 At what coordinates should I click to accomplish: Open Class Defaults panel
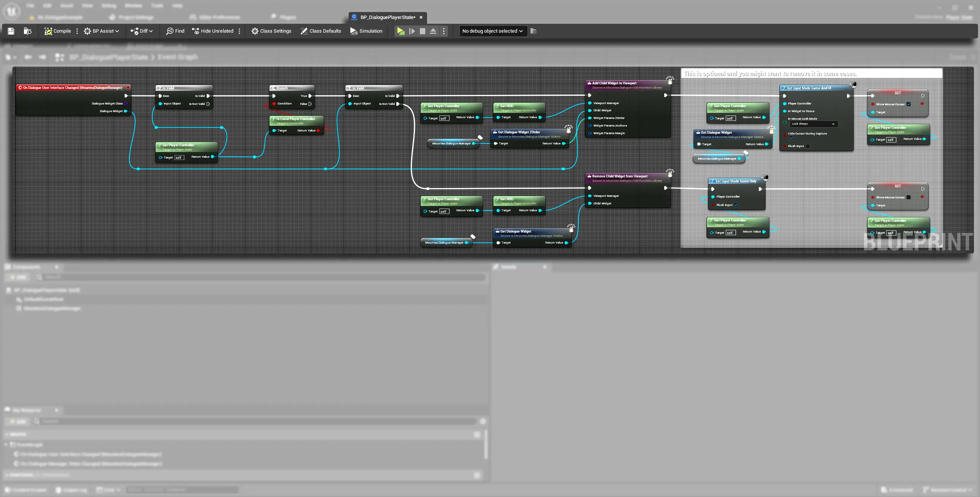coord(321,31)
